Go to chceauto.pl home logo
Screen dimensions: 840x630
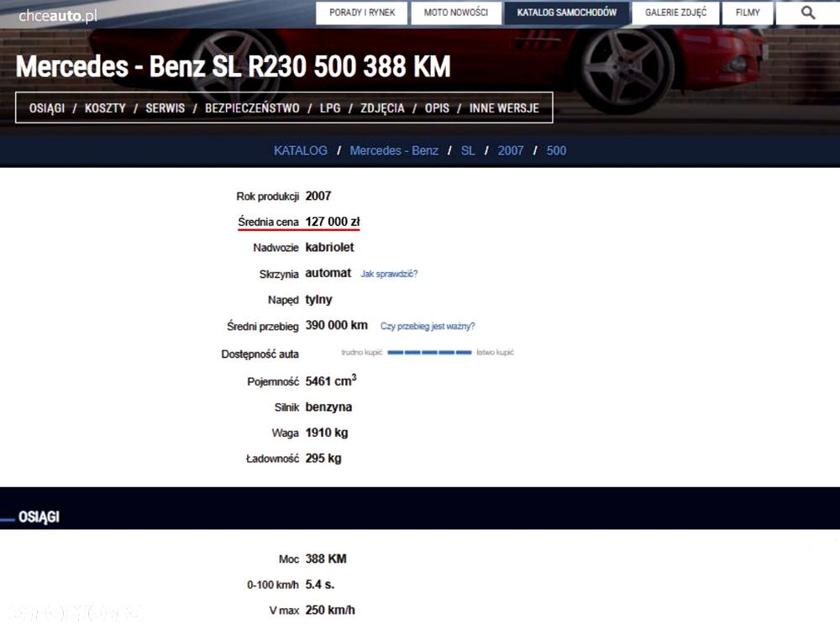(58, 15)
